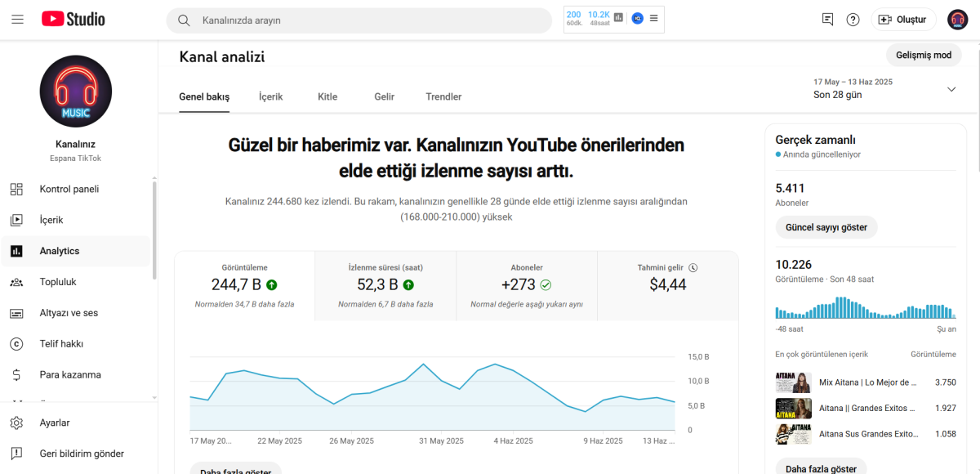Click the sidebar's vertical scrollbar
This screenshot has height=474, width=980.
[x=154, y=229]
